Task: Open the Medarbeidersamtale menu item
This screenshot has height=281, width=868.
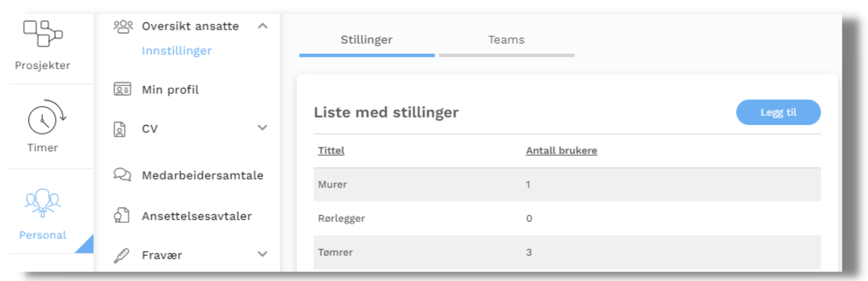Action: [202, 176]
